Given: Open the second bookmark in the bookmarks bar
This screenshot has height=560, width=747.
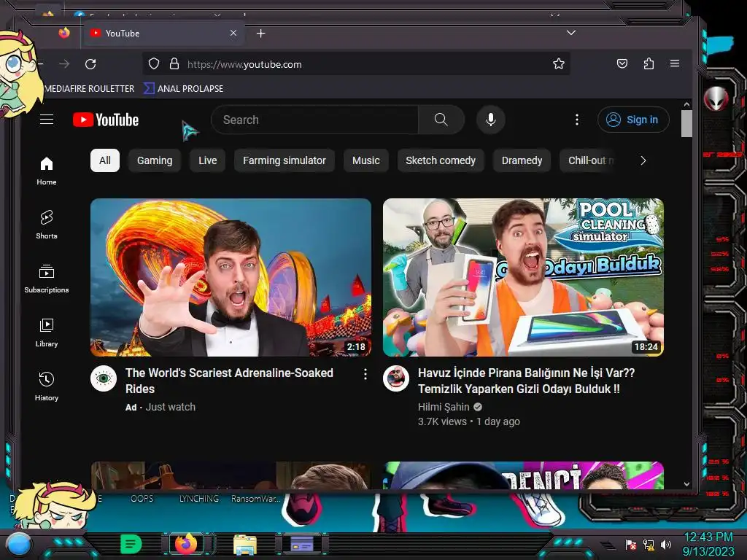Looking at the screenshot, I should pyautogui.click(x=184, y=88).
